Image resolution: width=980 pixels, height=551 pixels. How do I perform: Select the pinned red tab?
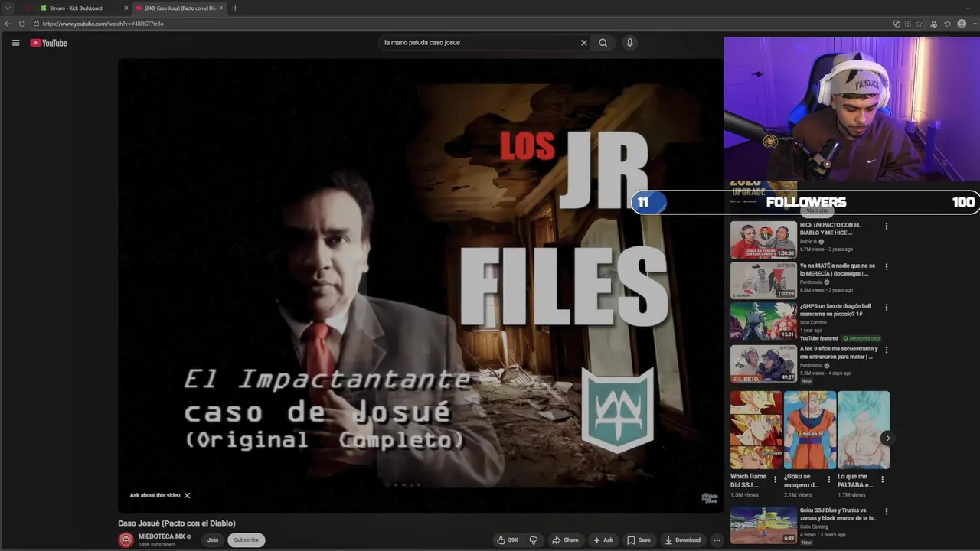[x=28, y=8]
